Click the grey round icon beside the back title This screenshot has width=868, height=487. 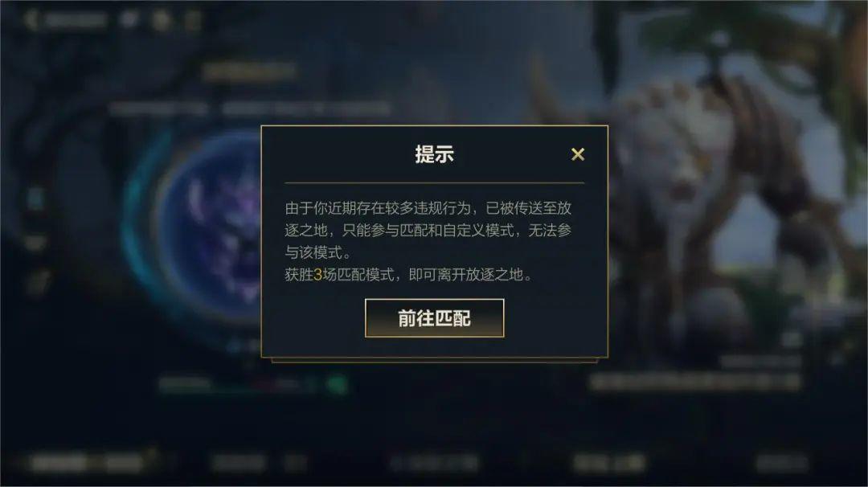(129, 20)
